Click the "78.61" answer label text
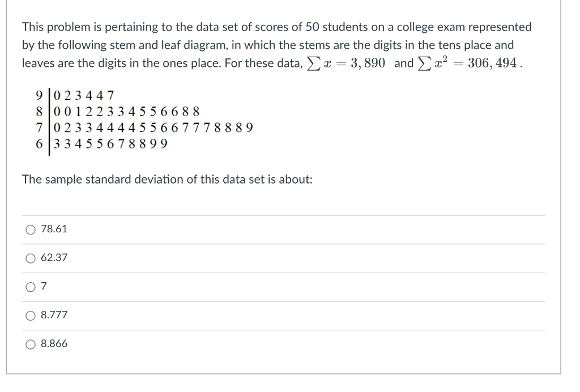 click(x=54, y=229)
